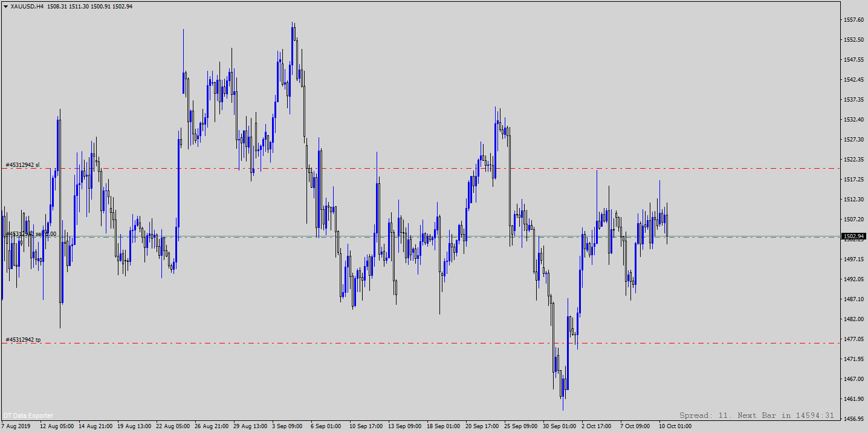The width and height of the screenshot is (868, 433).
Task: Click the OHLC values in chart header
Action: [89, 6]
